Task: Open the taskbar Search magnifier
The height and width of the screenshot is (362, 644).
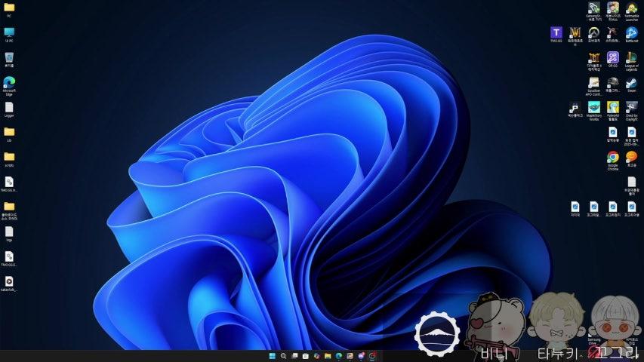Action: [283, 356]
